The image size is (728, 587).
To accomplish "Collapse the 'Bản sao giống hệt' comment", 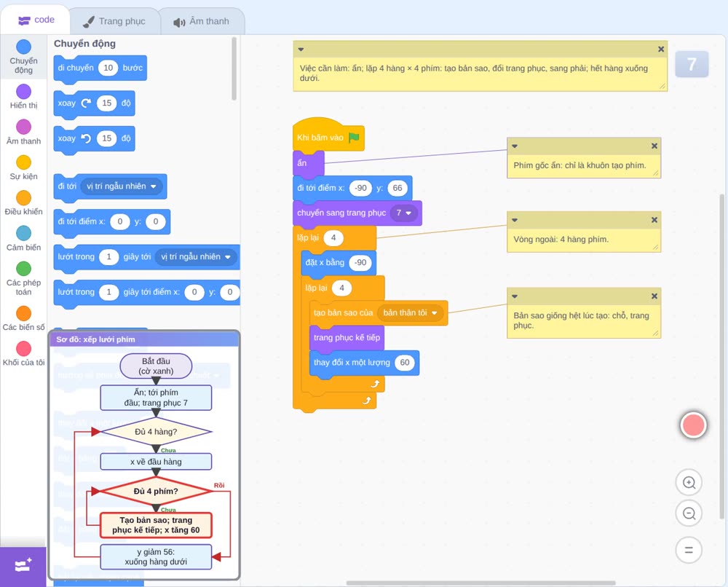I will 515,296.
